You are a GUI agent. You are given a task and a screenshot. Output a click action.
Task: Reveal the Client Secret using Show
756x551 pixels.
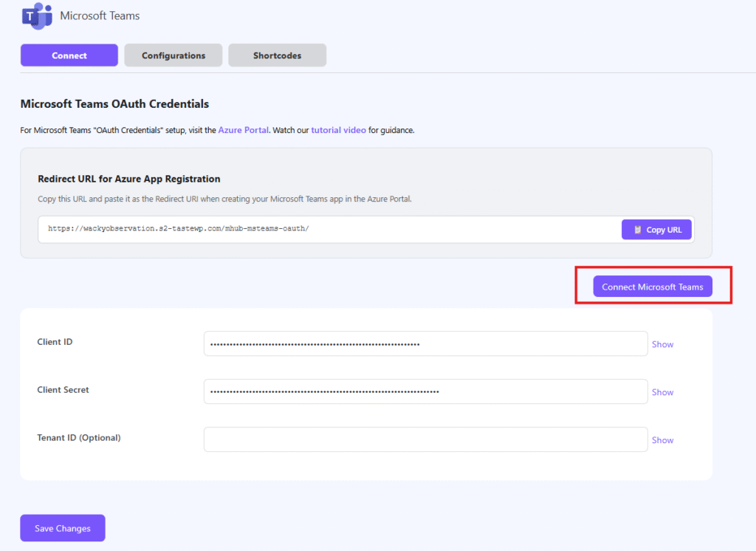pyautogui.click(x=662, y=392)
